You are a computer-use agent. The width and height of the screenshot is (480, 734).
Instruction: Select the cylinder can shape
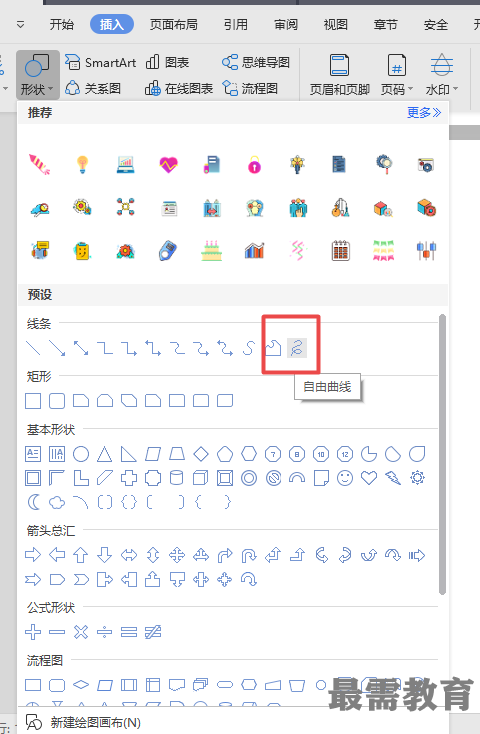click(x=177, y=478)
